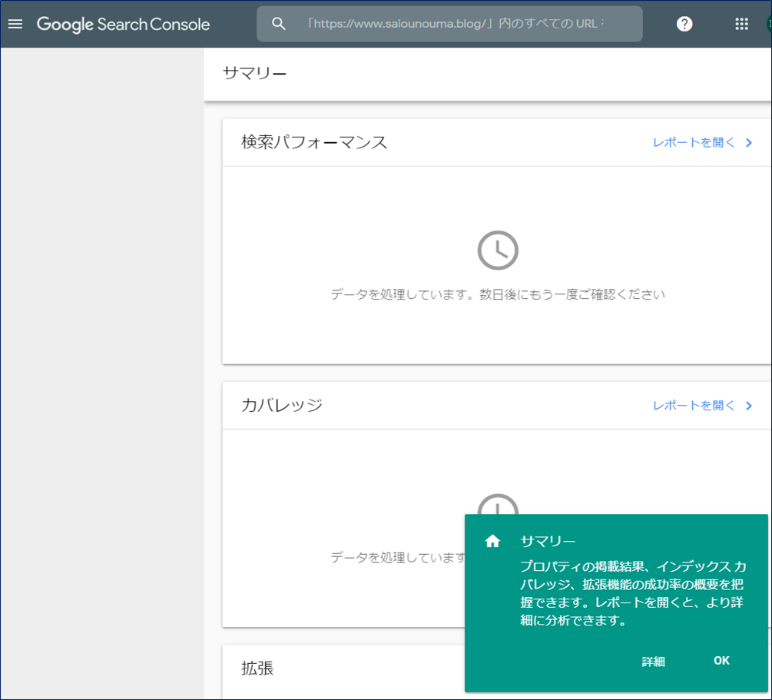Open the Google apps grid icon
The width and height of the screenshot is (772, 700).
741,24
